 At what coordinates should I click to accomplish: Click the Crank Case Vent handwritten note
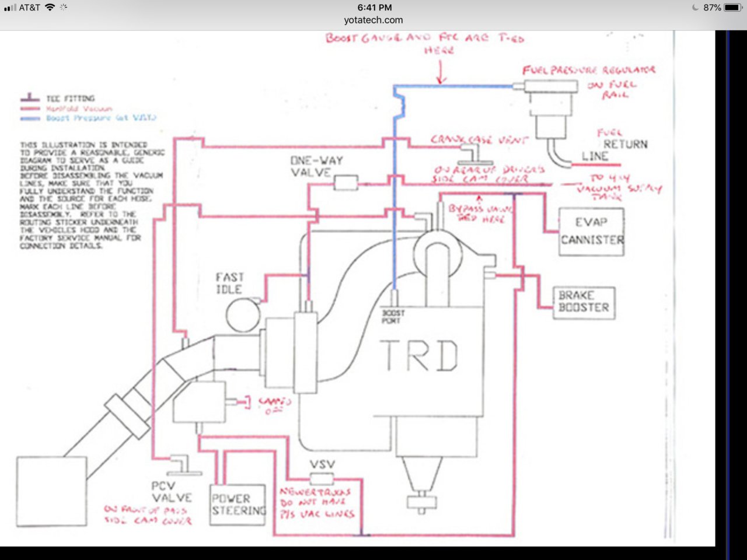[x=479, y=140]
